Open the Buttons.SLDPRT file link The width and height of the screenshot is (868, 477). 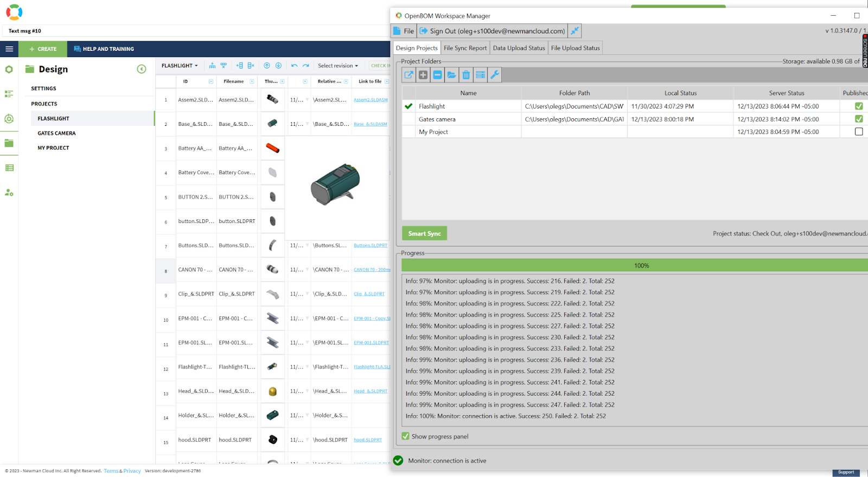(x=371, y=245)
